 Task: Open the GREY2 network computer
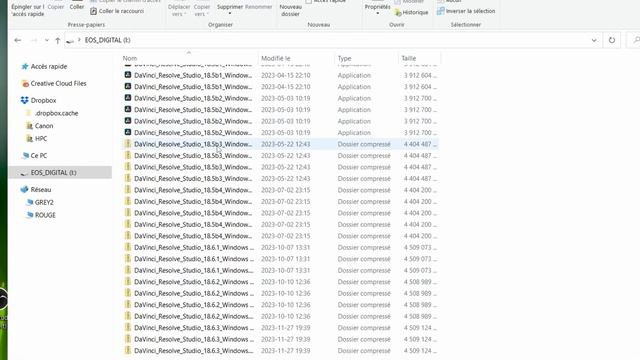[44, 202]
